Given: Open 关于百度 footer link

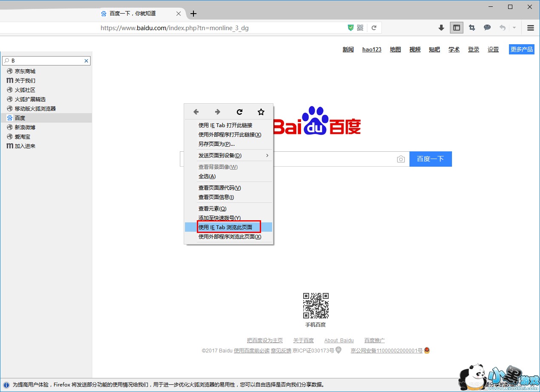Looking at the screenshot, I should 304,341.
